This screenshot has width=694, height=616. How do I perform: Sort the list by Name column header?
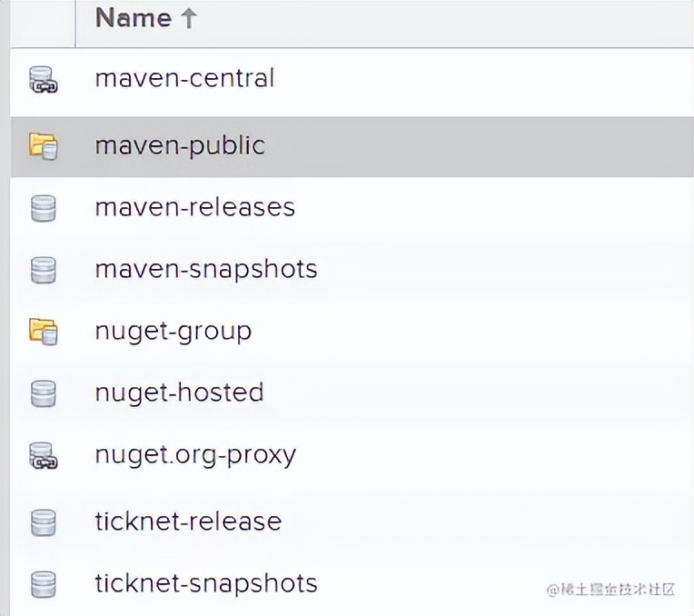[133, 18]
